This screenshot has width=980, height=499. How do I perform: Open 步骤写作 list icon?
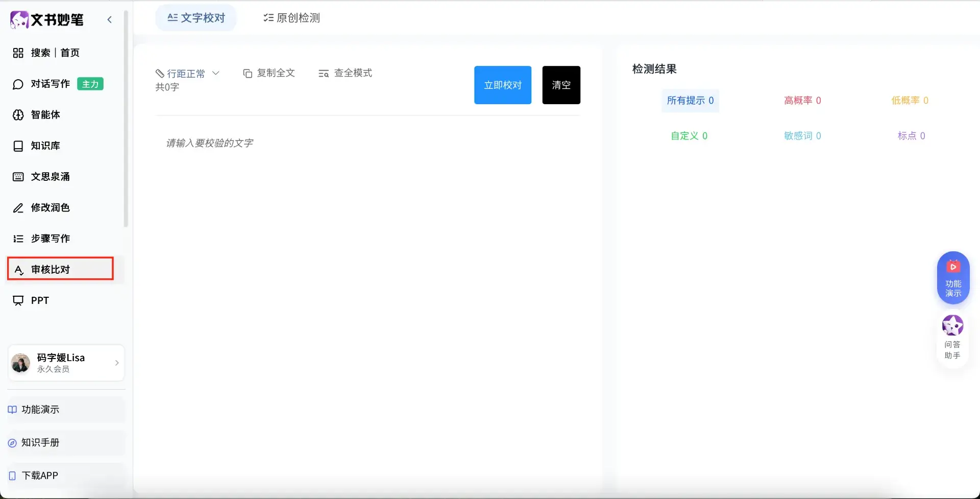(x=18, y=239)
